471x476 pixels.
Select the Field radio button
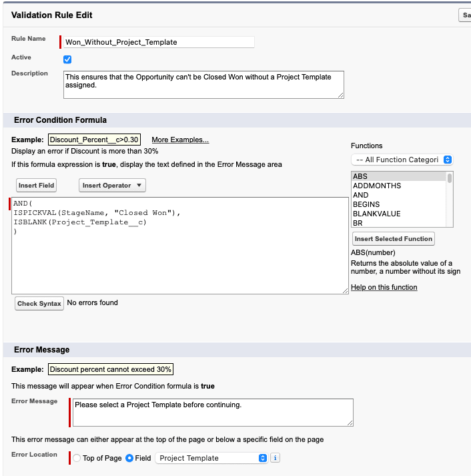129,458
